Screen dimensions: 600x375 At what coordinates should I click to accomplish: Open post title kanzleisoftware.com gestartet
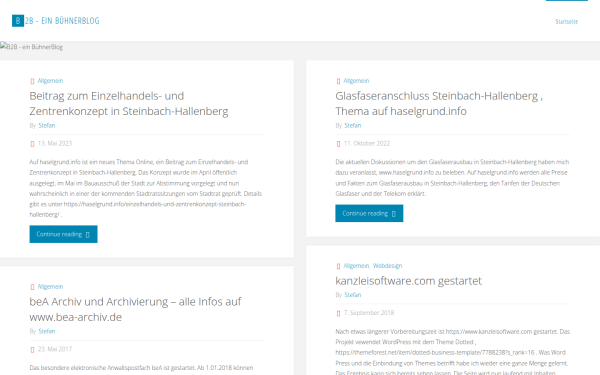(408, 281)
